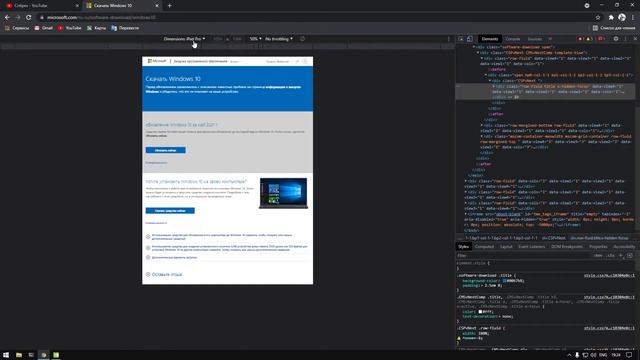Click the blue download tool now button
Image resolution: width=640 pixels, height=360 pixels.
170,211
